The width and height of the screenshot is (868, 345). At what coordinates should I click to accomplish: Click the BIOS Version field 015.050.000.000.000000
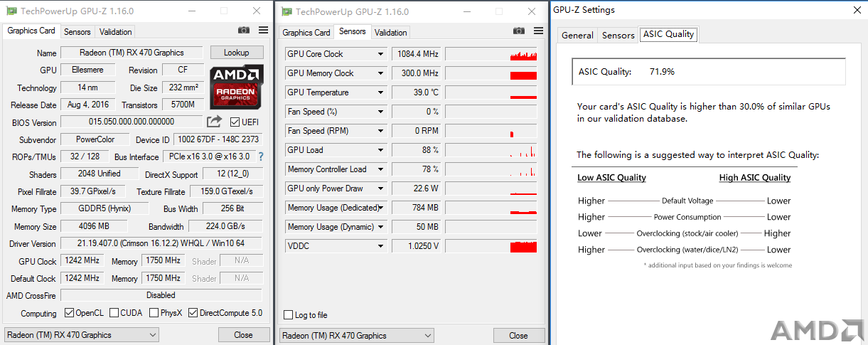(x=132, y=122)
